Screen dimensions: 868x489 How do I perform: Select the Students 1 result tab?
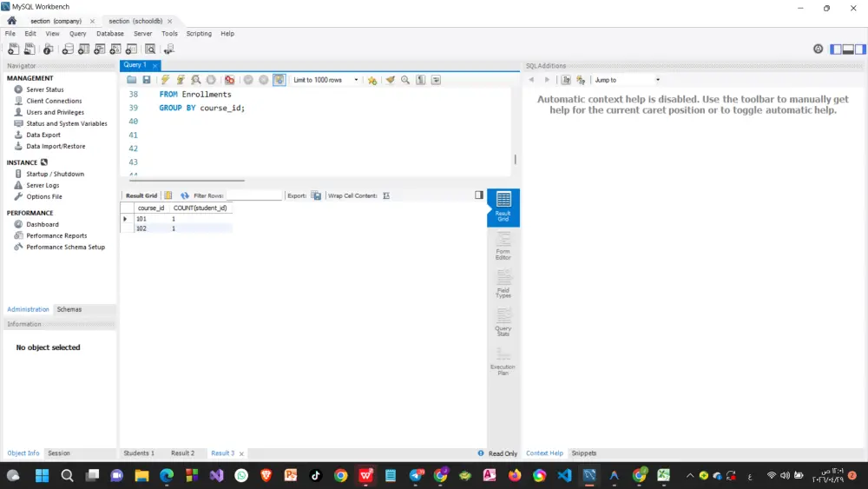(139, 453)
